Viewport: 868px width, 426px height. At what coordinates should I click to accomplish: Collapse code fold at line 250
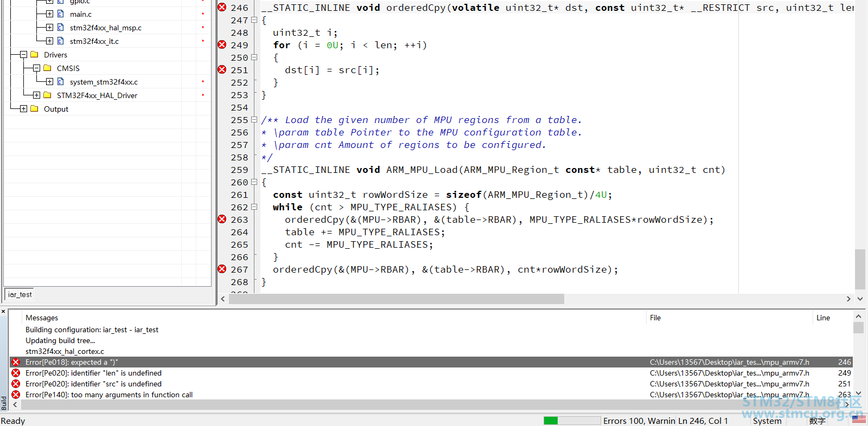[x=254, y=57]
